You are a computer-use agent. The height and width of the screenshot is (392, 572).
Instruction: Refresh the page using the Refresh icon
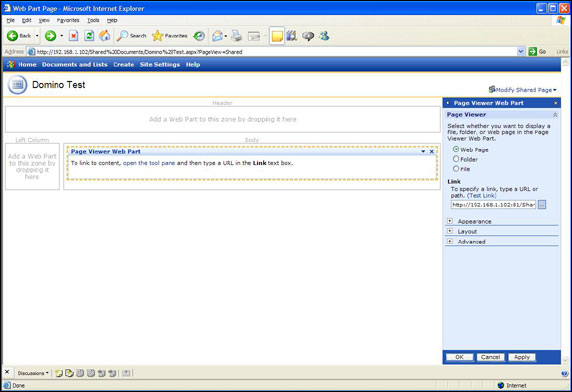pyautogui.click(x=89, y=36)
